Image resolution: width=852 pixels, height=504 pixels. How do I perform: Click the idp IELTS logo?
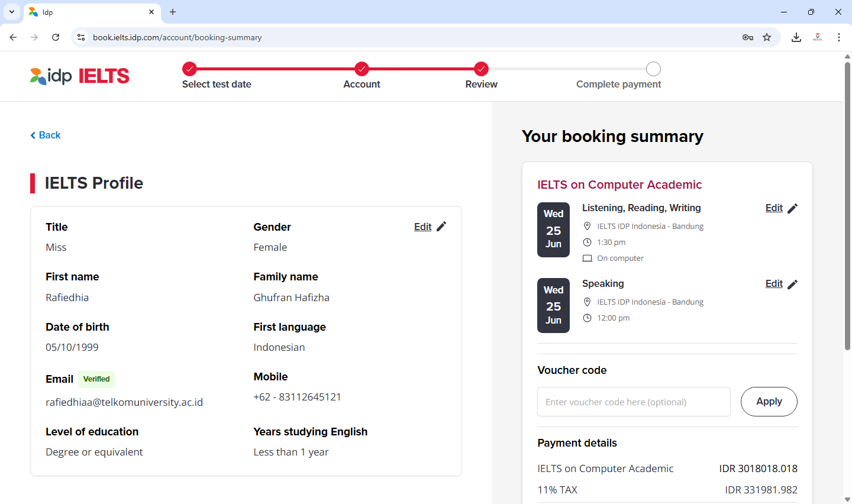click(x=80, y=76)
